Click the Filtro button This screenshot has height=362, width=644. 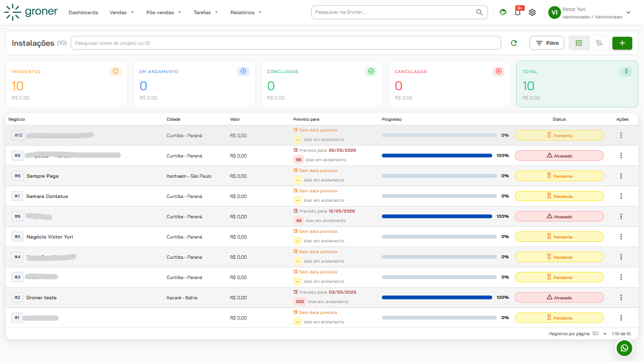pyautogui.click(x=547, y=43)
